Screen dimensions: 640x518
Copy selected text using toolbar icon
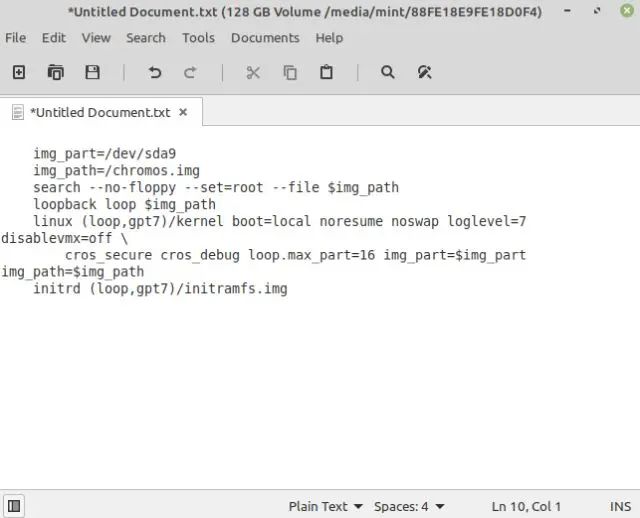pyautogui.click(x=290, y=72)
